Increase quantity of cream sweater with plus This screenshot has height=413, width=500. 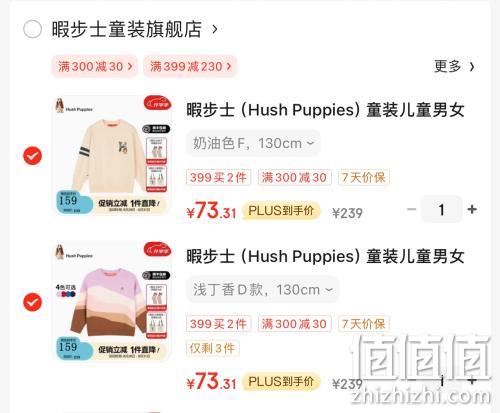tap(472, 209)
